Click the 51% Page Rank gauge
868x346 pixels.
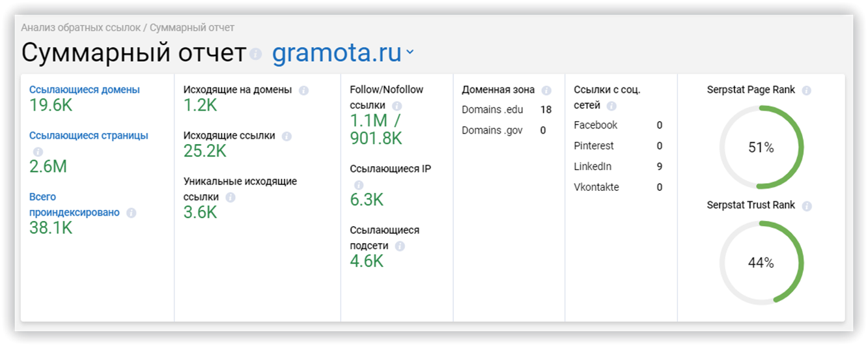761,148
